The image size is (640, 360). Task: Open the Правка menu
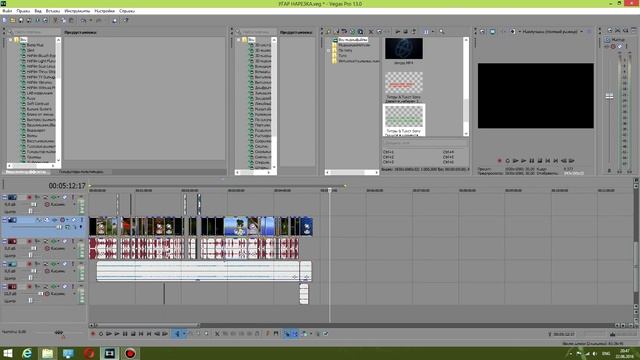(x=23, y=11)
